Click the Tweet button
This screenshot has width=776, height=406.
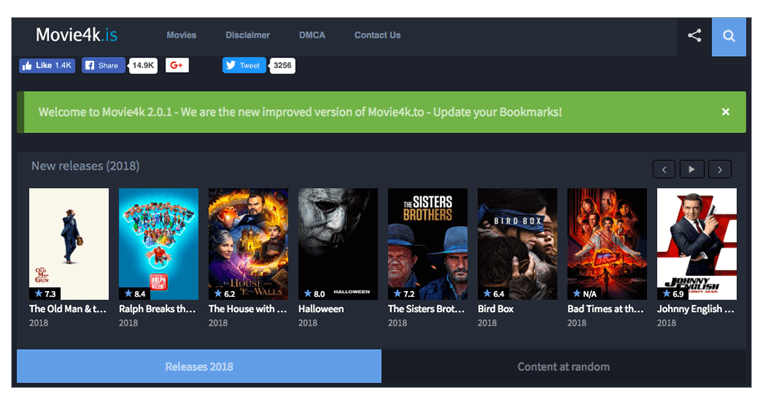pyautogui.click(x=244, y=65)
